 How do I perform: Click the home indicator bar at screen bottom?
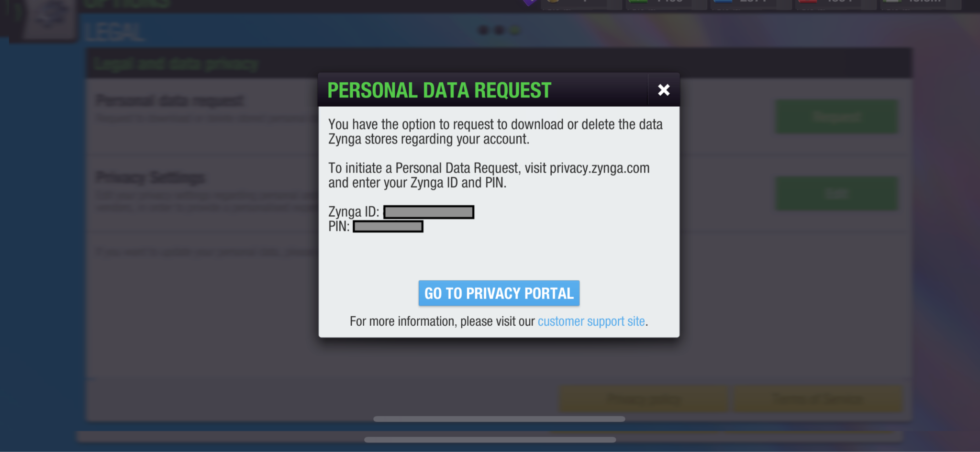click(490, 440)
